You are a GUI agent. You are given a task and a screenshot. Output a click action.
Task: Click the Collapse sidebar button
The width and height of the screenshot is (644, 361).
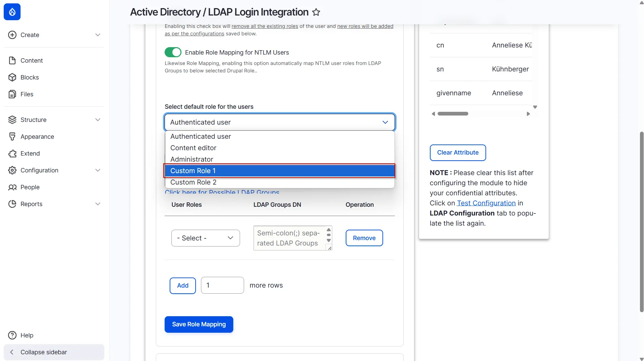[x=54, y=352]
